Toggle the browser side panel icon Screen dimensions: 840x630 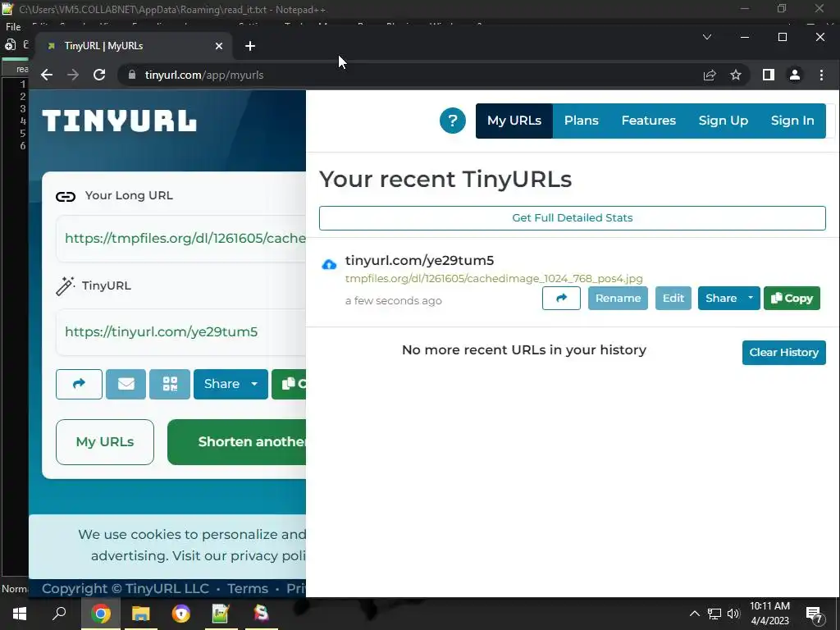pyautogui.click(x=769, y=75)
